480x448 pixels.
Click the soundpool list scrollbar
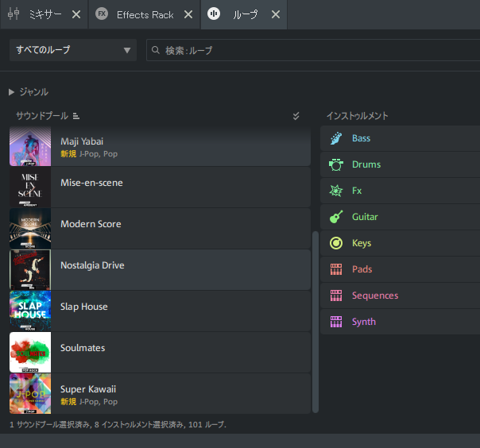(x=315, y=318)
